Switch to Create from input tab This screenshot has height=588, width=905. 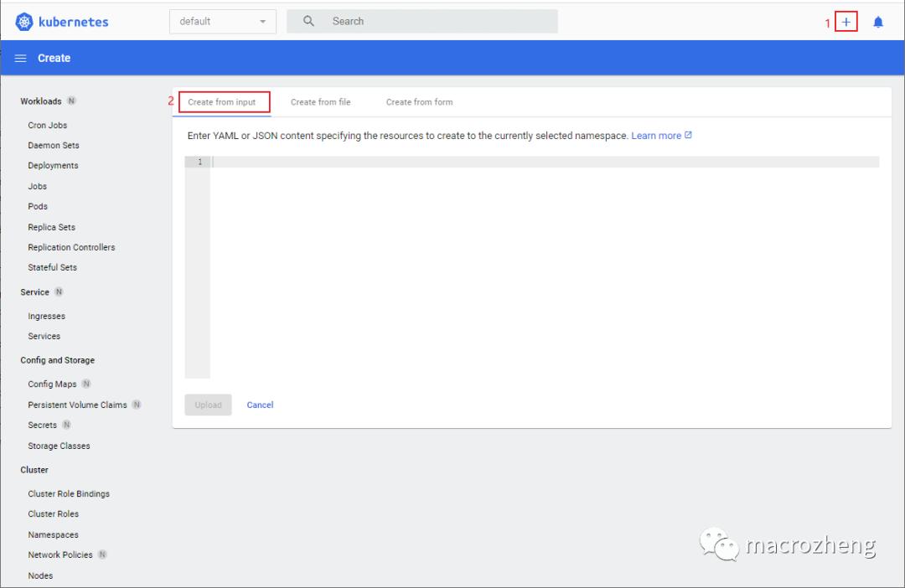click(x=222, y=102)
